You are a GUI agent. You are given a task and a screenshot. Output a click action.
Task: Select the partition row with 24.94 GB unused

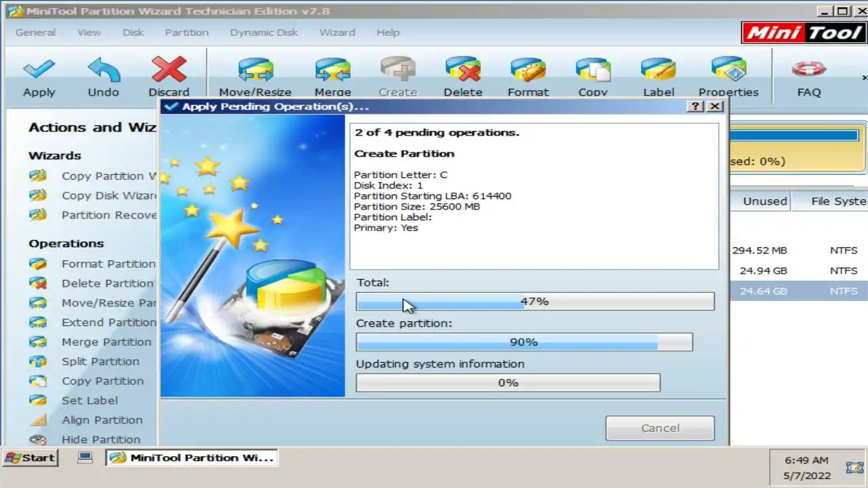pyautogui.click(x=798, y=270)
